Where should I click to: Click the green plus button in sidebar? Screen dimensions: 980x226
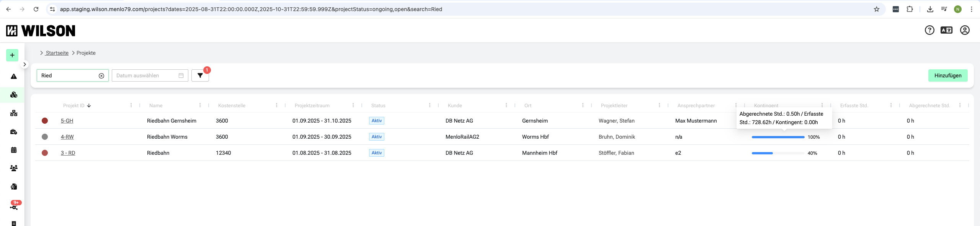(12, 55)
